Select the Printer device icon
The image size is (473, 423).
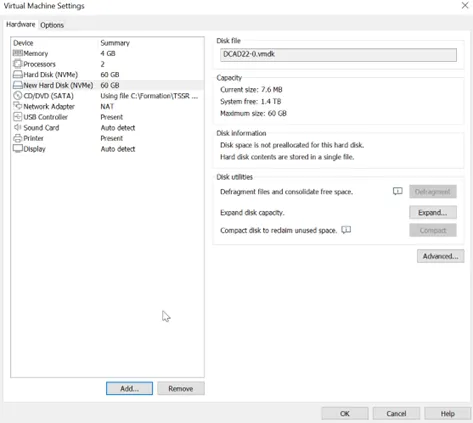click(18, 138)
